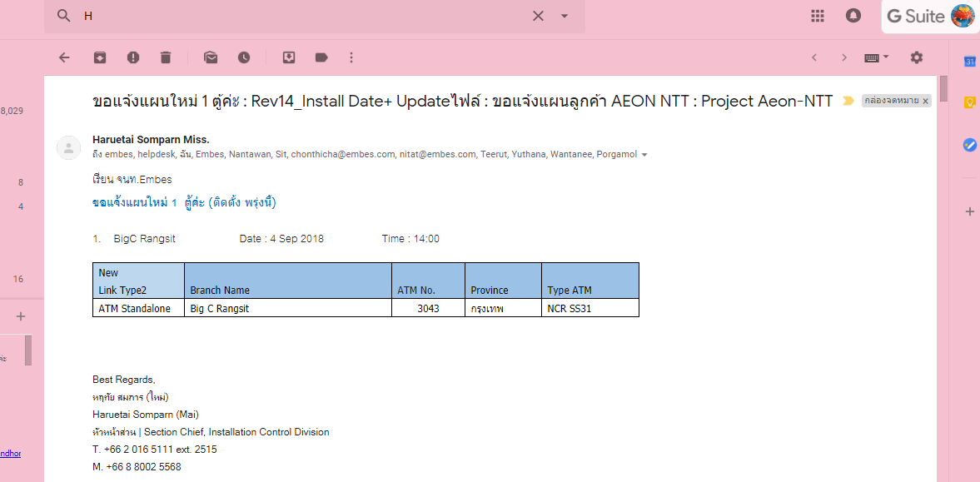Delete this email with trash icon
The height and width of the screenshot is (482, 980).
click(165, 57)
